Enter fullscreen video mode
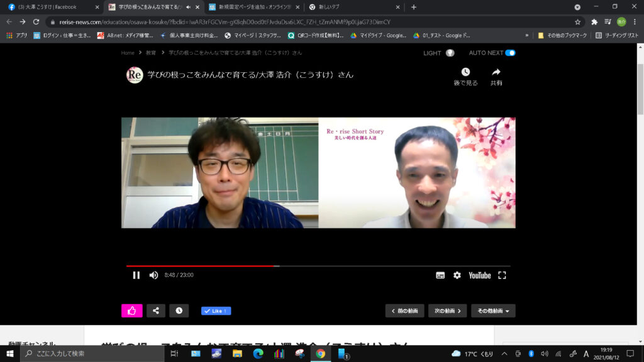This screenshot has width=644, height=362. (x=502, y=275)
